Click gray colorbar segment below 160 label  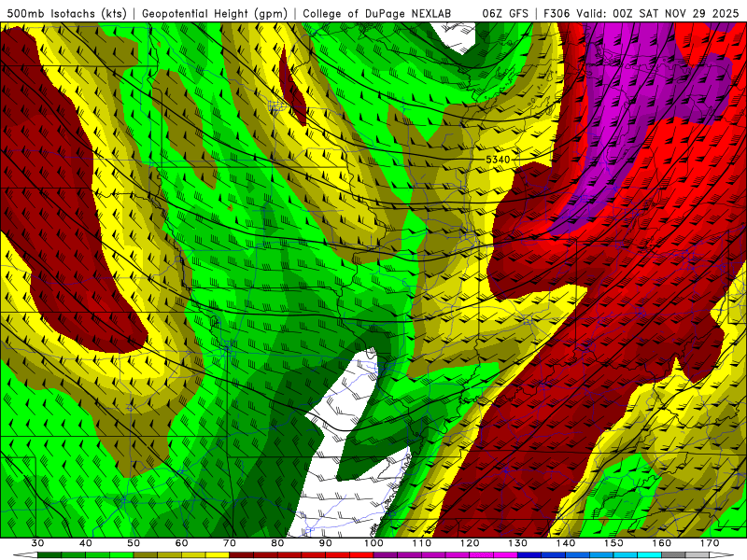tap(673, 555)
